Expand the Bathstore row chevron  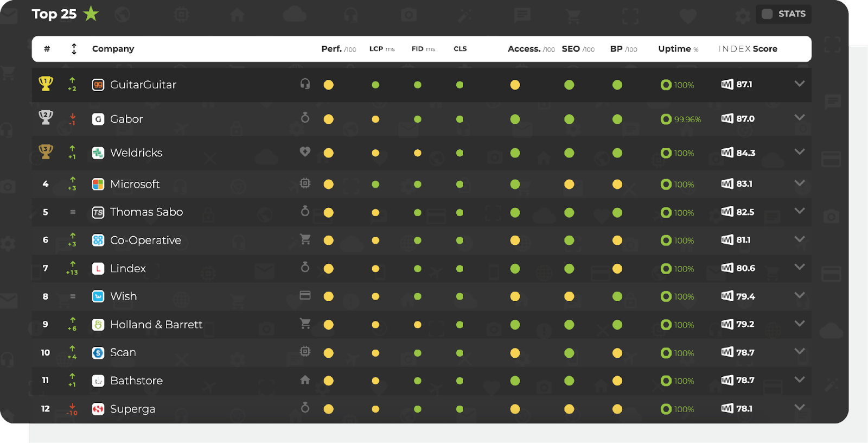coord(800,379)
